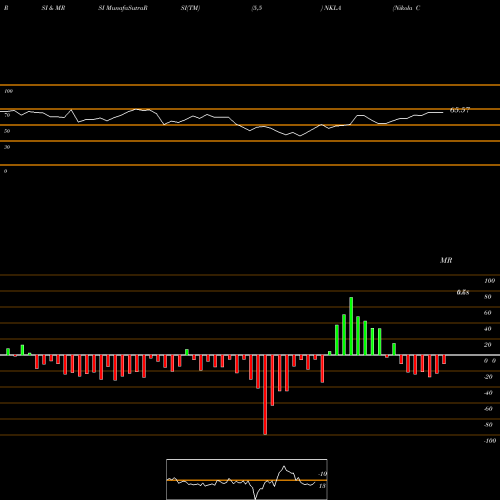Click the '(5,5' parameter text in header

(257, 8)
